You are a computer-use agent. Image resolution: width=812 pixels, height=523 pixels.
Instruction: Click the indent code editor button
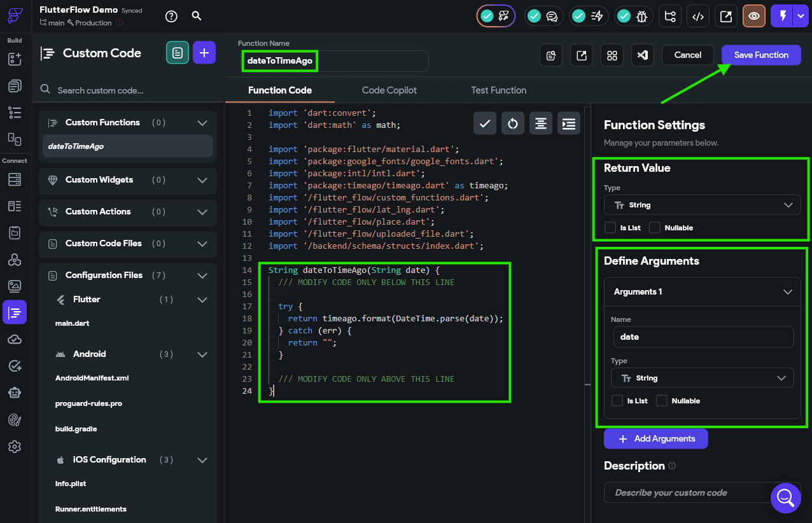point(569,123)
